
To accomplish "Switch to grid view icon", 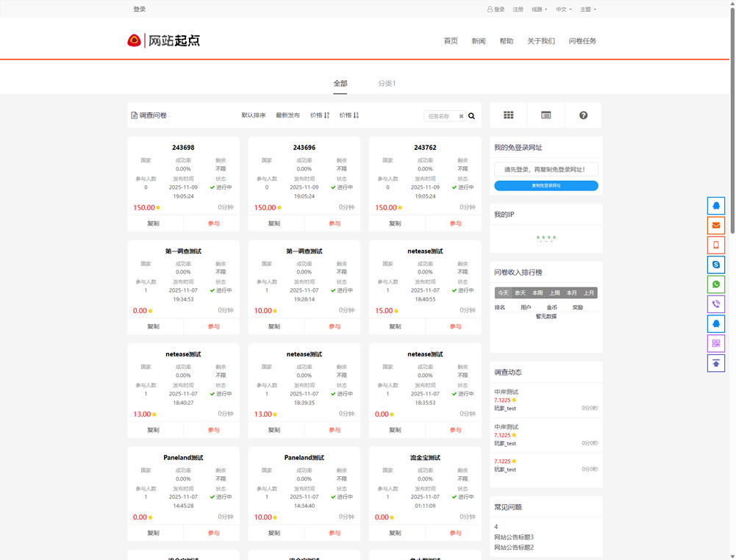I will click(x=509, y=115).
